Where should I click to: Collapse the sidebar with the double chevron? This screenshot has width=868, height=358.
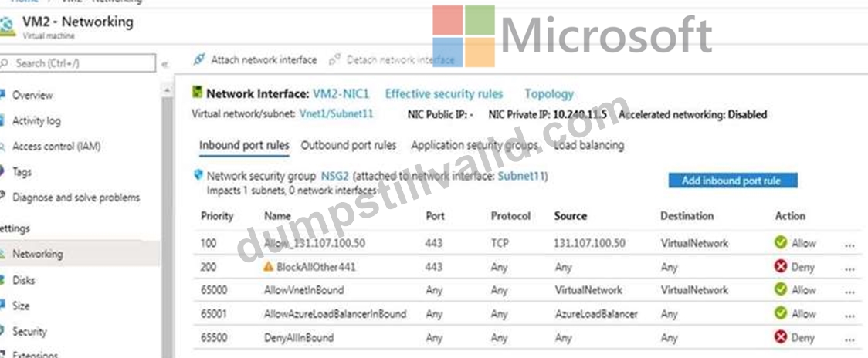pyautogui.click(x=164, y=64)
